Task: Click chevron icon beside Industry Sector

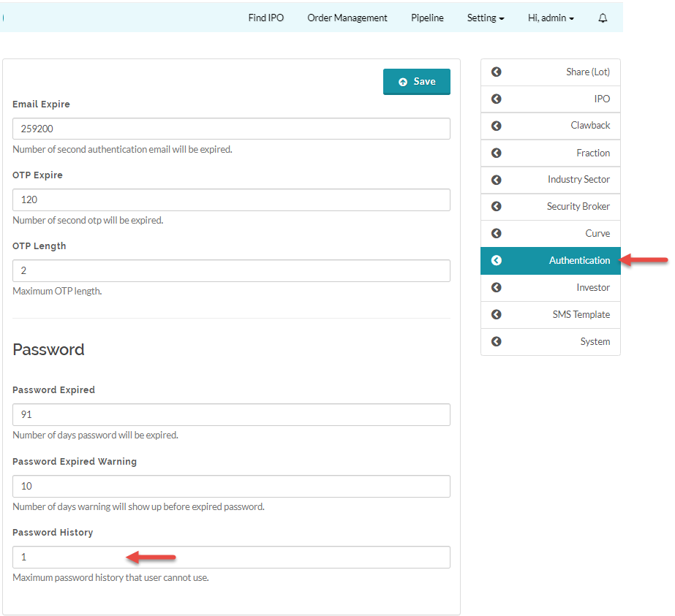Action: [497, 179]
